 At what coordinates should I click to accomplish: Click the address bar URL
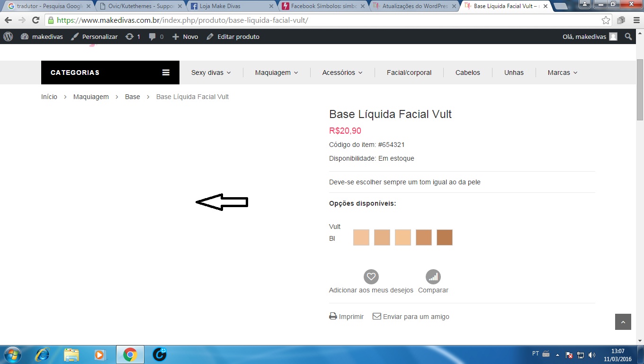pyautogui.click(x=182, y=20)
